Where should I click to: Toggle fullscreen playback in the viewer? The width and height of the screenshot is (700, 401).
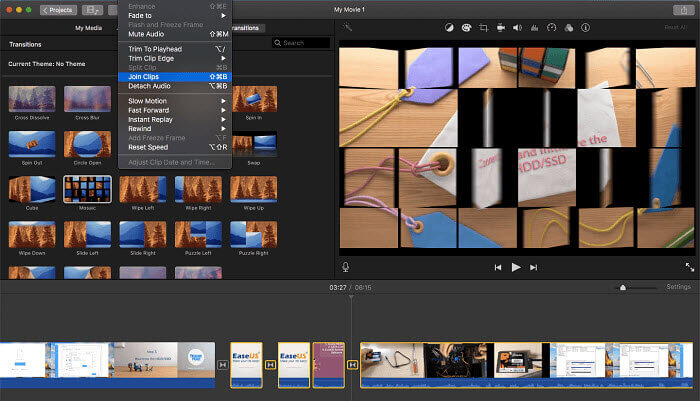(689, 267)
